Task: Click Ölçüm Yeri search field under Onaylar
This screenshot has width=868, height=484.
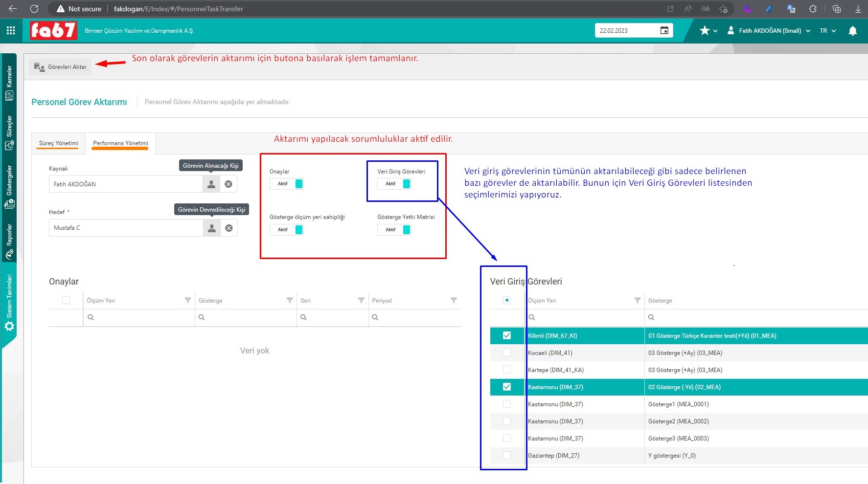Action: click(x=139, y=317)
